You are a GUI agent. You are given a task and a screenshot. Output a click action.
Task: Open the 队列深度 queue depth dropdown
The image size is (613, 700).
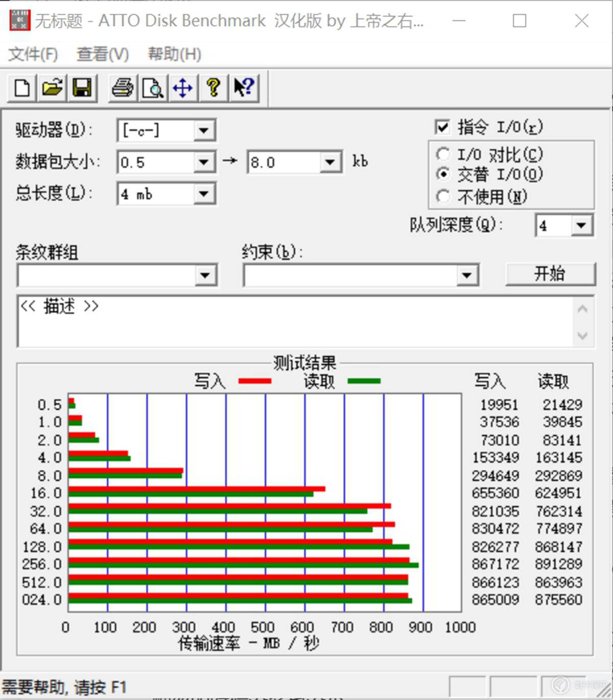(x=581, y=225)
